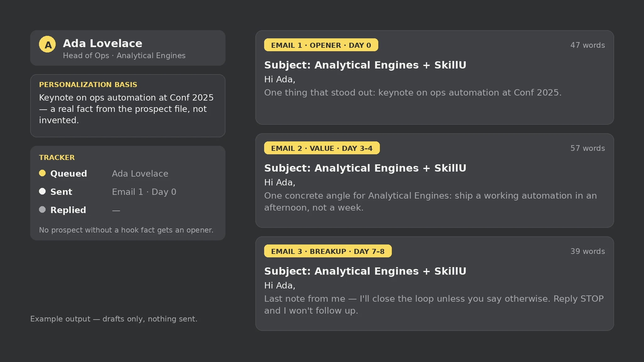Click the Ada Lovelace prospect name heading
Screen dimensions: 644x362
click(103, 43)
